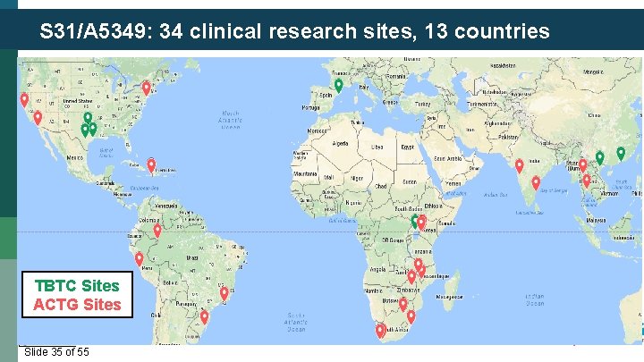This screenshot has width=644, height=362.
Task: Click the 'ACTG Sites' legend label
Action: 77,305
